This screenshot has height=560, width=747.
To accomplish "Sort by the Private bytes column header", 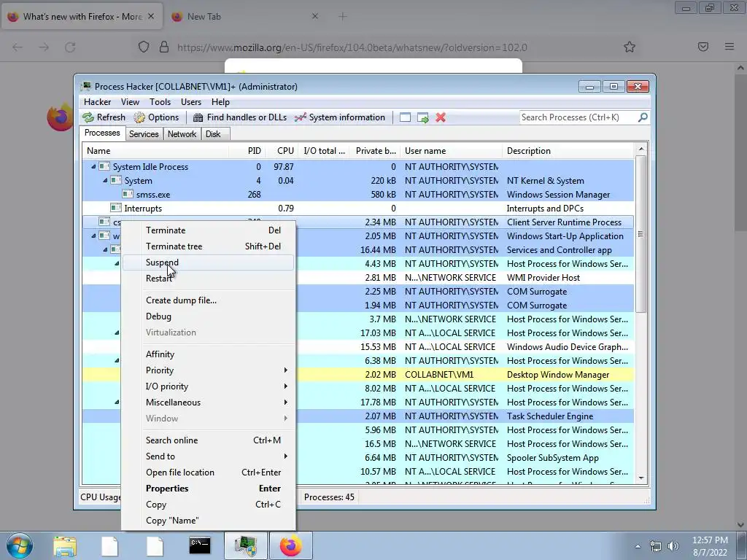I will click(374, 151).
